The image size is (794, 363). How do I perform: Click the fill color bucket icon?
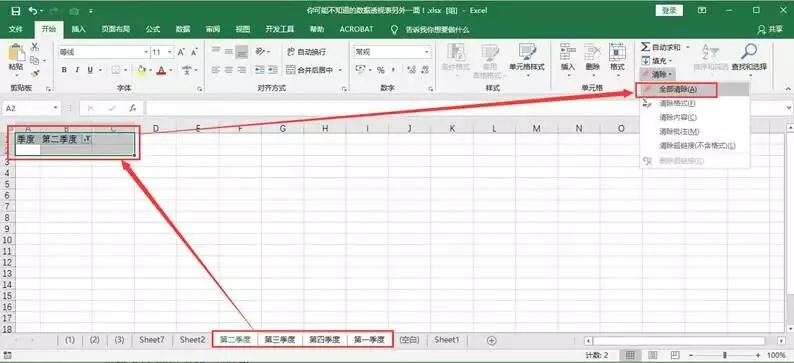click(142, 70)
